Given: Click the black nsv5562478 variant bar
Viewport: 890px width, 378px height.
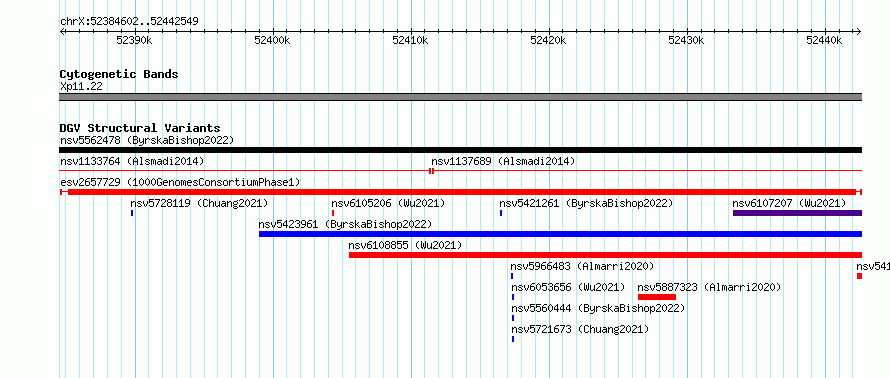Looking at the screenshot, I should tap(460, 150).
